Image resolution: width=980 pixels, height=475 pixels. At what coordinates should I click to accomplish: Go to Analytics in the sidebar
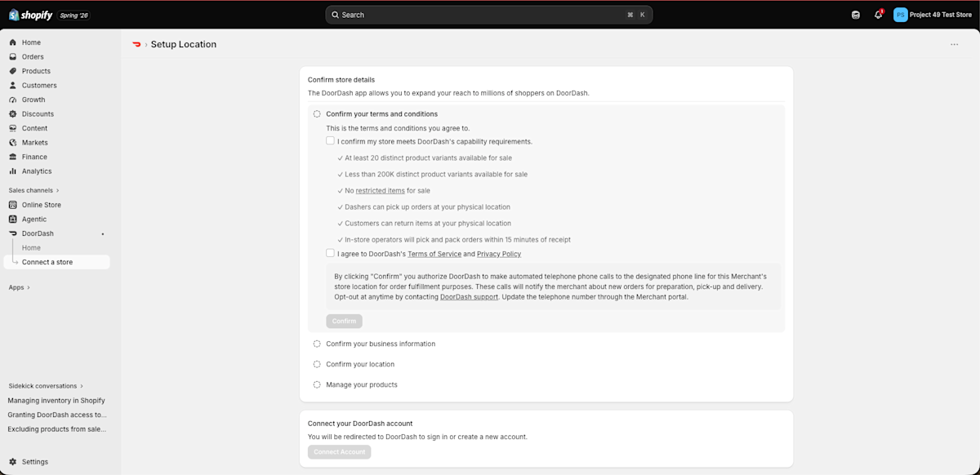[x=37, y=171]
